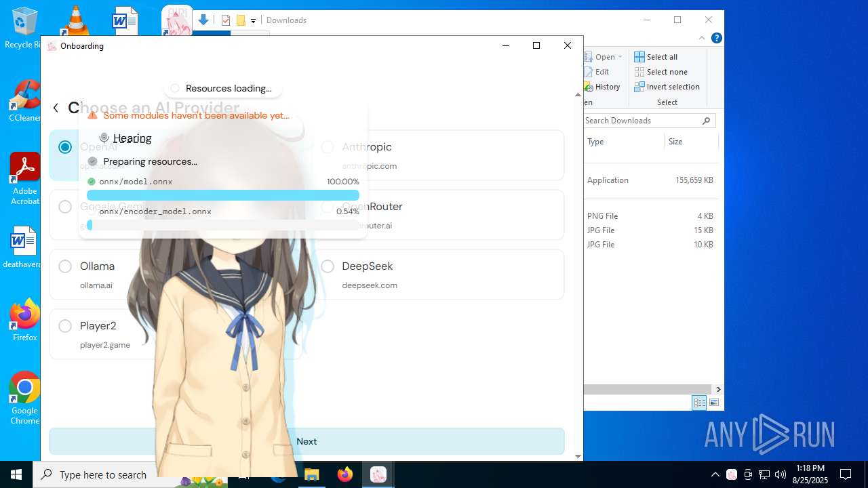
Task: Sort by the Type column header
Action: 595,142
